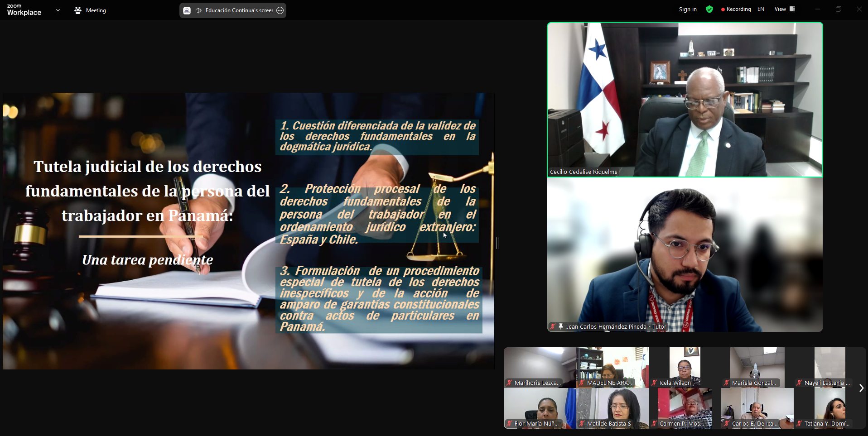The image size is (868, 436).
Task: Click muted mic icon beside Carmen P. Mos
Action: pyautogui.click(x=654, y=424)
